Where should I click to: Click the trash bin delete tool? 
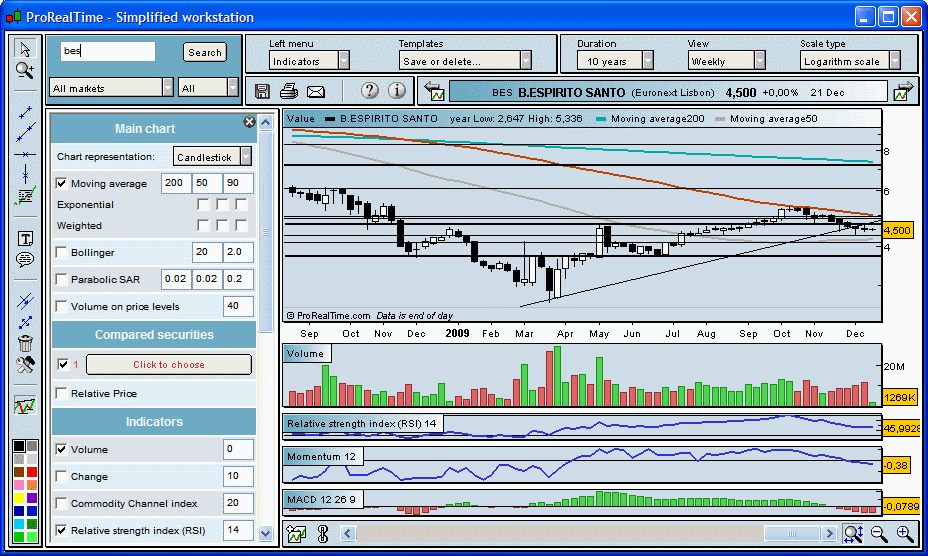point(25,343)
